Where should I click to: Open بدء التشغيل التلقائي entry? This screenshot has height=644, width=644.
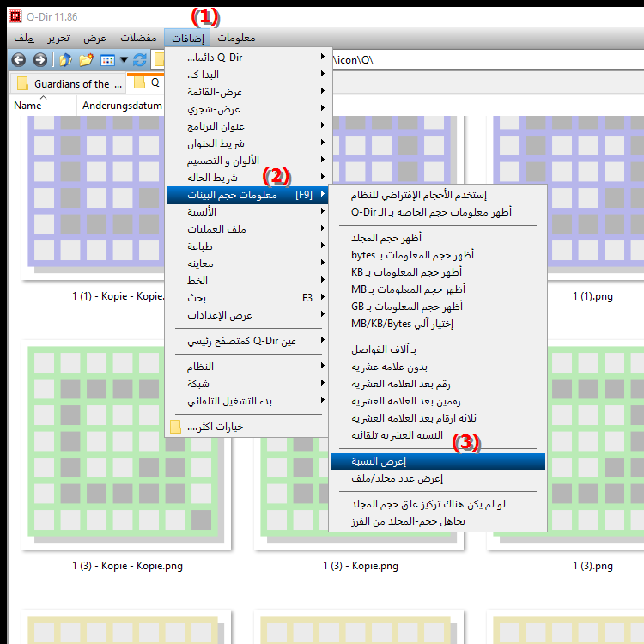246,401
